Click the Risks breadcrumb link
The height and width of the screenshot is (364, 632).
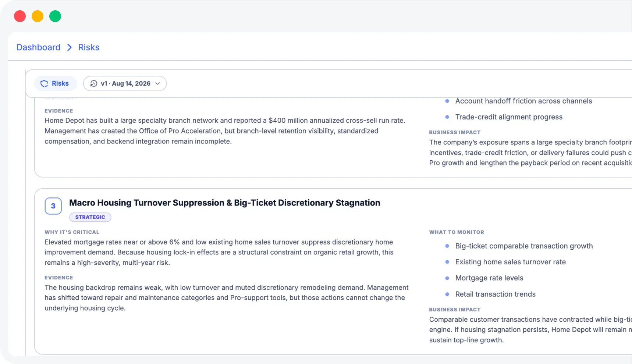tap(89, 47)
